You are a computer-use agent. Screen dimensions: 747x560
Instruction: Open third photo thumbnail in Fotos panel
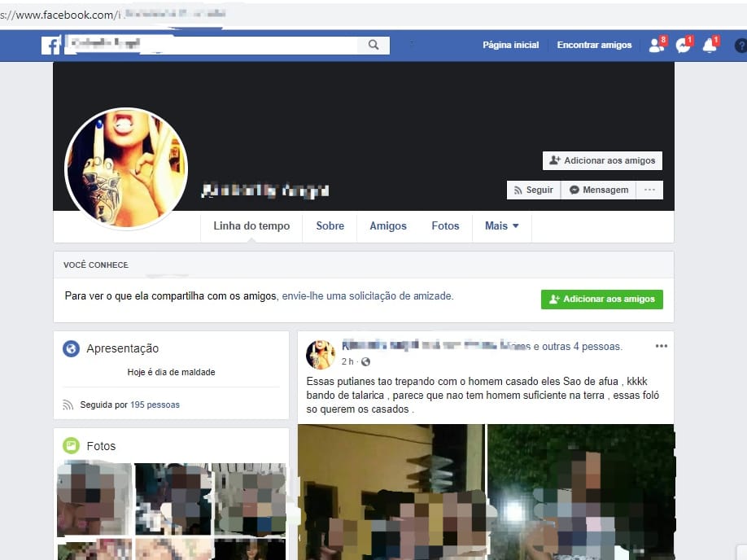click(x=250, y=499)
